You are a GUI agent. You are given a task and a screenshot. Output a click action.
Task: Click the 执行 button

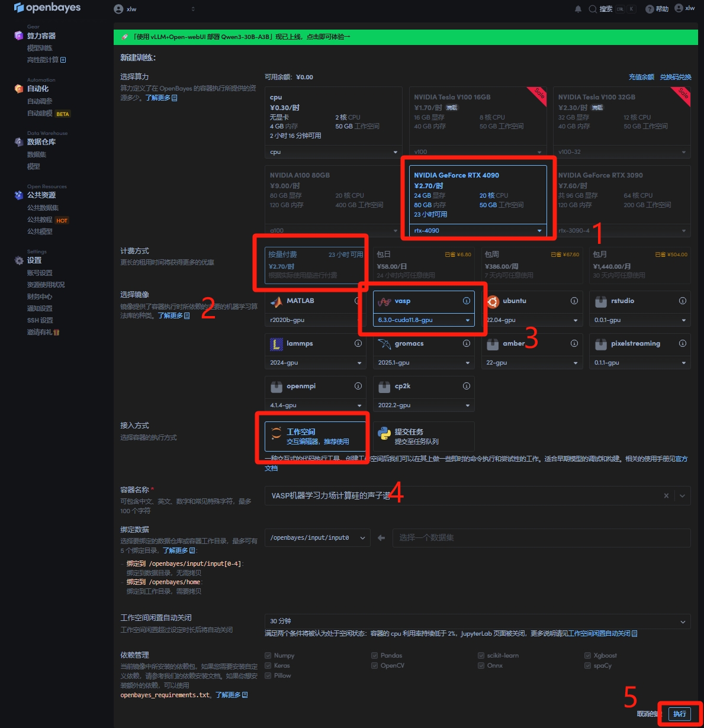(x=679, y=714)
